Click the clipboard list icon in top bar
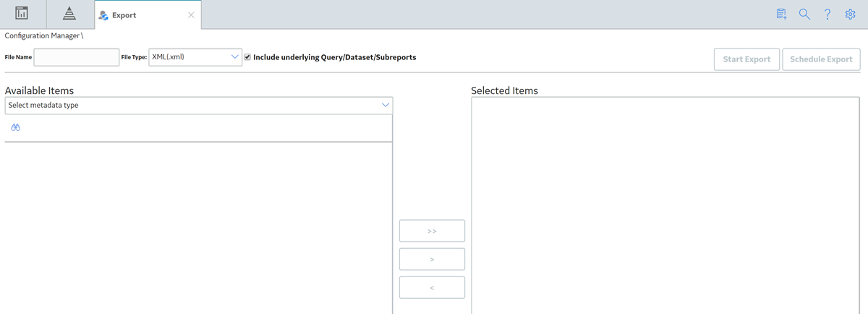The width and height of the screenshot is (868, 314). click(x=781, y=14)
